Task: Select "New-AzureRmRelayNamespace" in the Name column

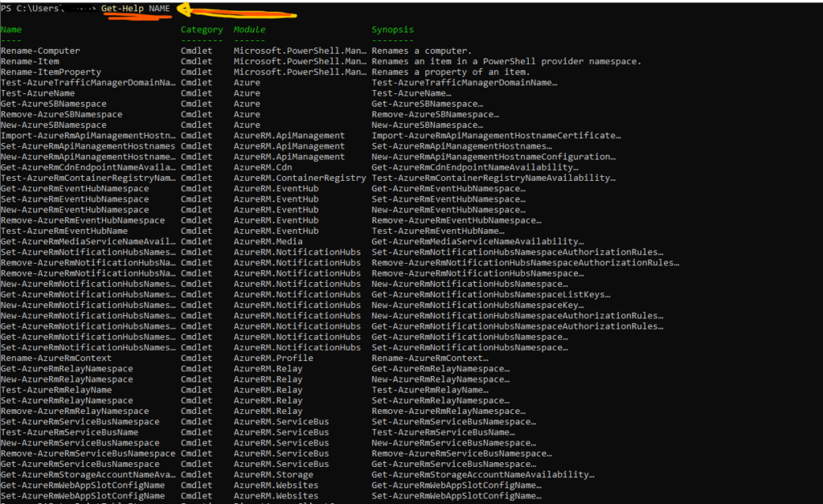Action: click(67, 379)
